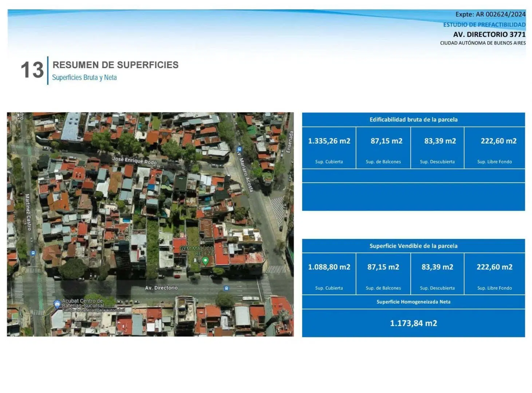Viewport: 532px width, 393px height.
Task: Click the bus stop icon on Av. Directorio
Action: click(226, 288)
